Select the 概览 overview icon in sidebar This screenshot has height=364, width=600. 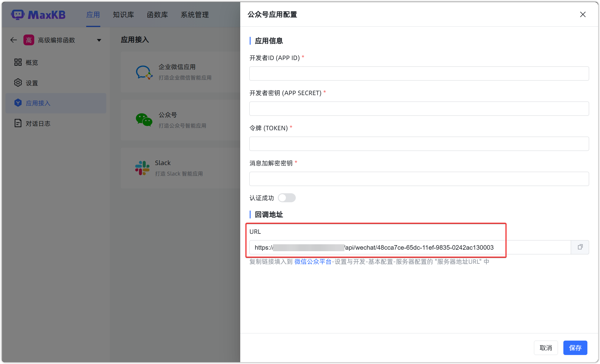pyautogui.click(x=18, y=62)
